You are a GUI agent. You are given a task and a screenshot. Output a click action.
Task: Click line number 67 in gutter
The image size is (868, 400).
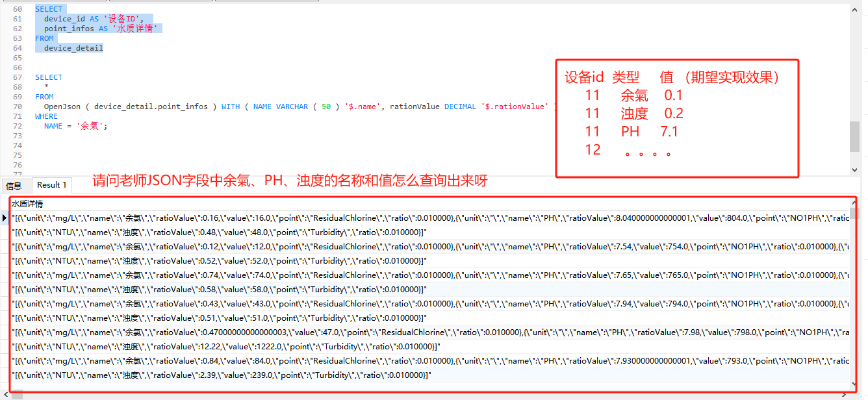pos(18,77)
